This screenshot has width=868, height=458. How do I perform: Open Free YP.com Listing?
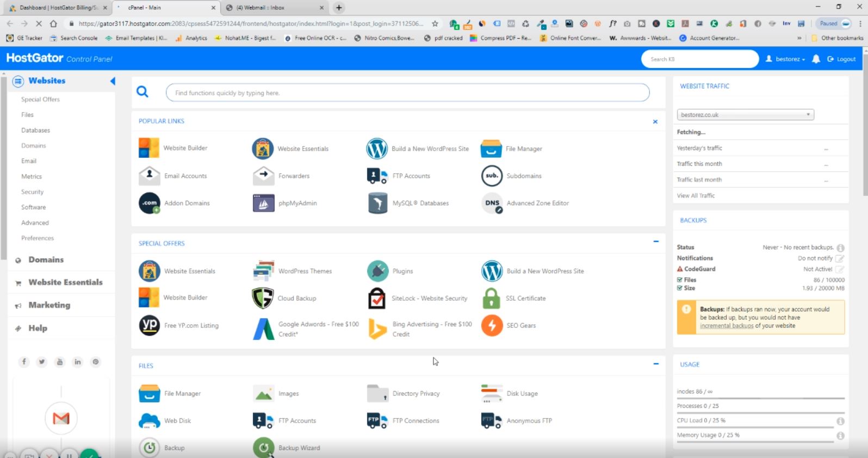(x=179, y=325)
